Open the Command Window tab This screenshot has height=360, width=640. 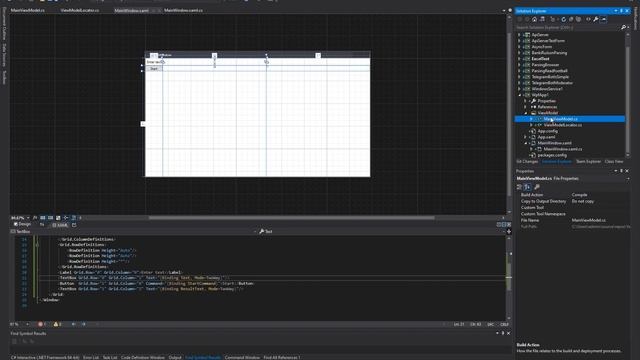242,358
